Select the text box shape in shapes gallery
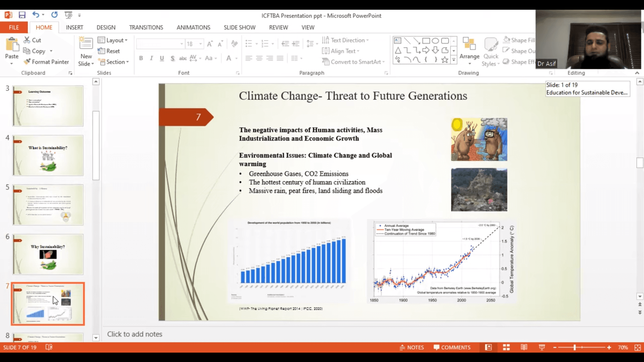This screenshot has height=362, width=644. click(x=397, y=41)
